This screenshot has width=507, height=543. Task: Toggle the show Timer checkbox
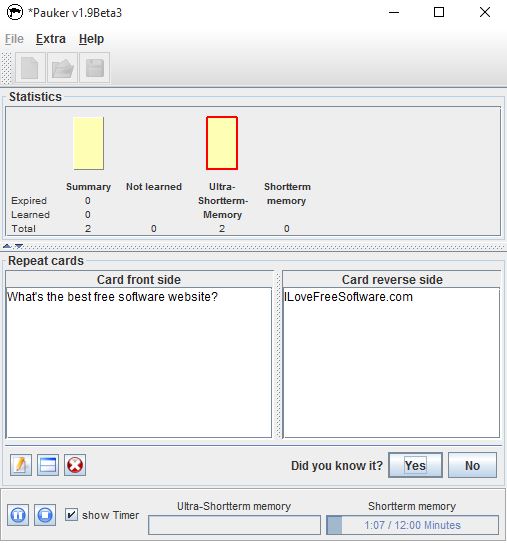click(x=71, y=515)
